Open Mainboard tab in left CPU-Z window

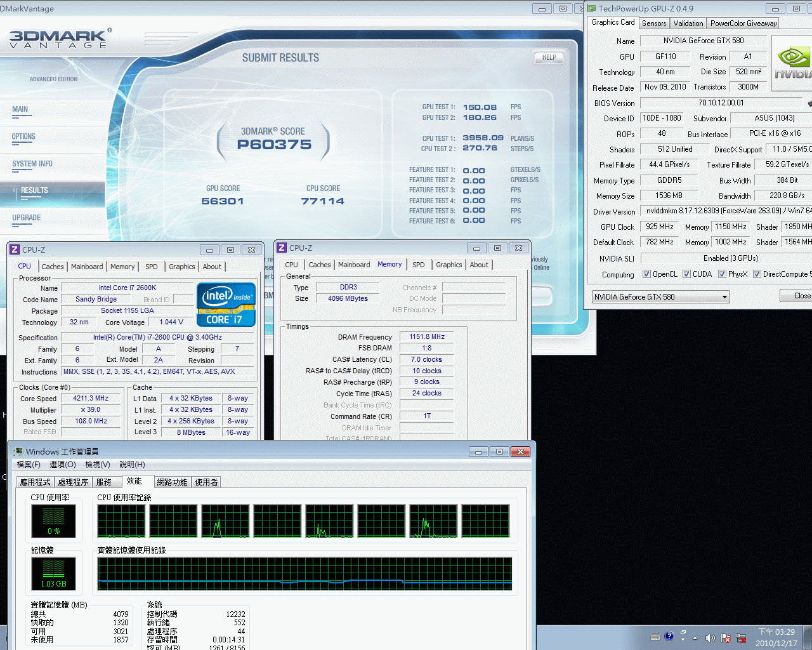click(87, 267)
